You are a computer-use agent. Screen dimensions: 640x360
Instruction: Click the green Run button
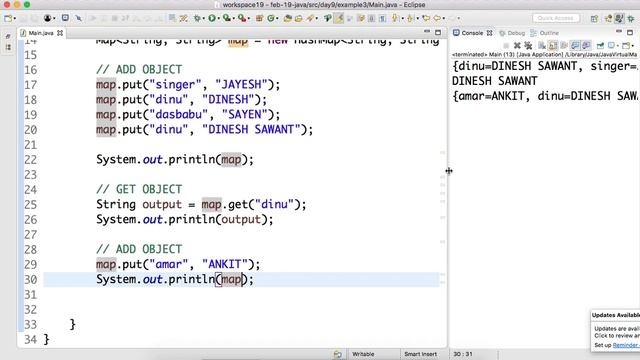pos(211,18)
